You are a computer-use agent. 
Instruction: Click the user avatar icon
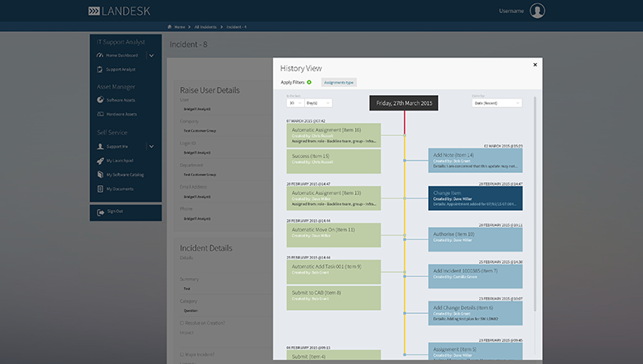[x=538, y=11]
